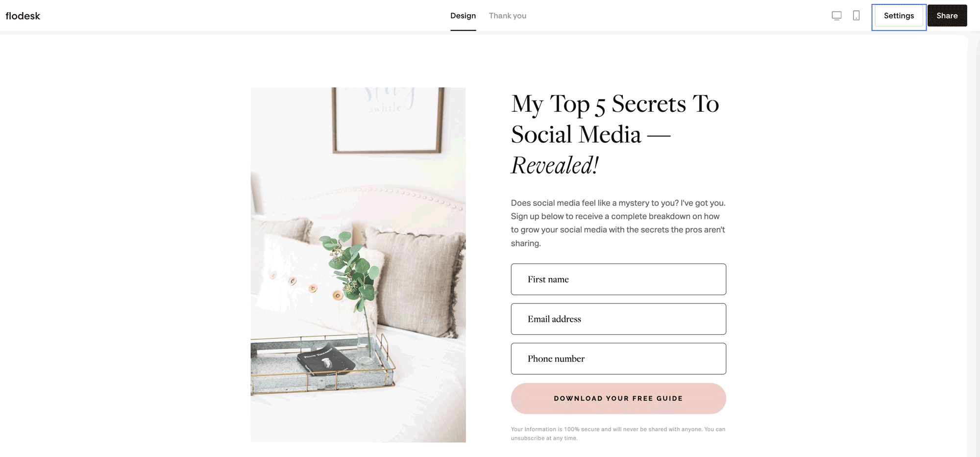Select the bedroom pillow image

point(358,265)
